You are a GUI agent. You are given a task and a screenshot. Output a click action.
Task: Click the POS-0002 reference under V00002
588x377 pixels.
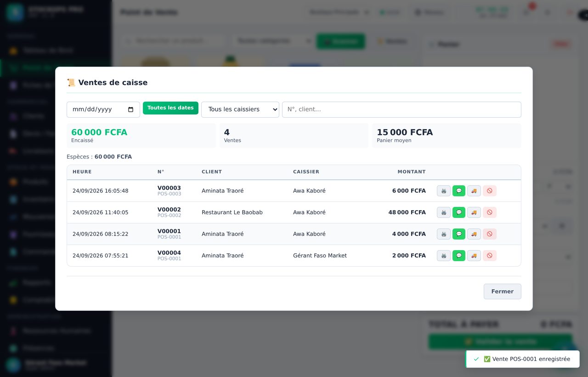[x=170, y=216]
